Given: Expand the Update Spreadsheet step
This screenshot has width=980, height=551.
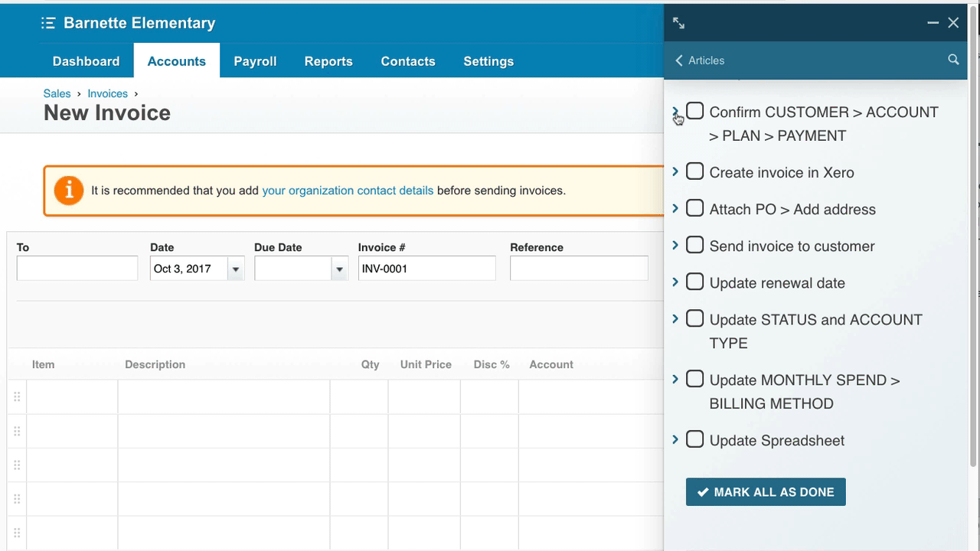Looking at the screenshot, I should 675,439.
